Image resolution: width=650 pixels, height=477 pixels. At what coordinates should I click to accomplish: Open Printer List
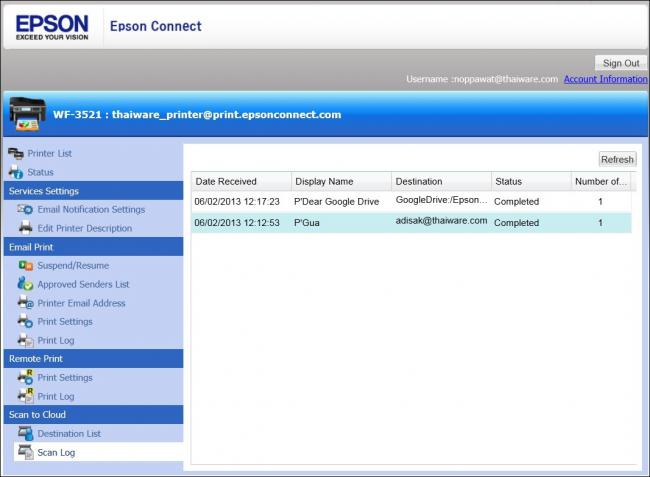click(49, 153)
